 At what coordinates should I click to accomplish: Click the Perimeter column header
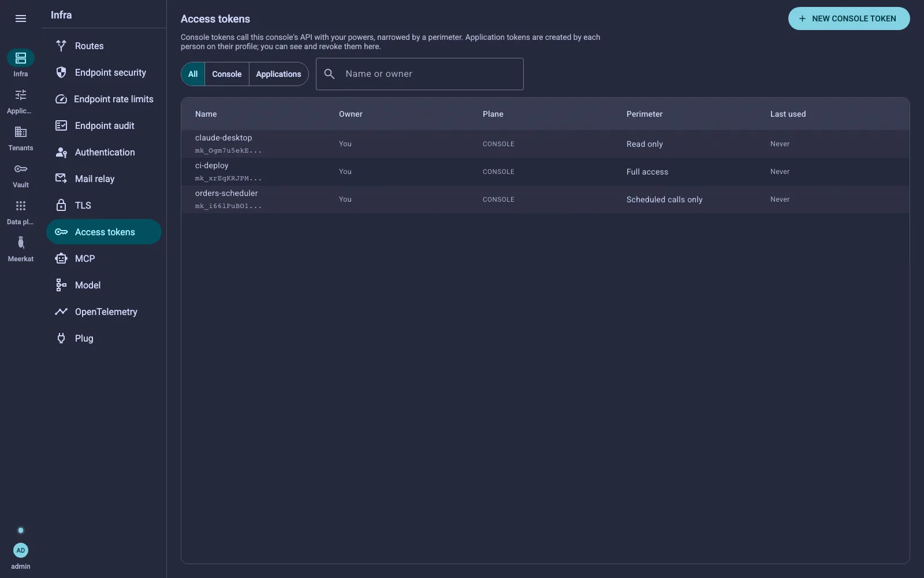pos(644,114)
